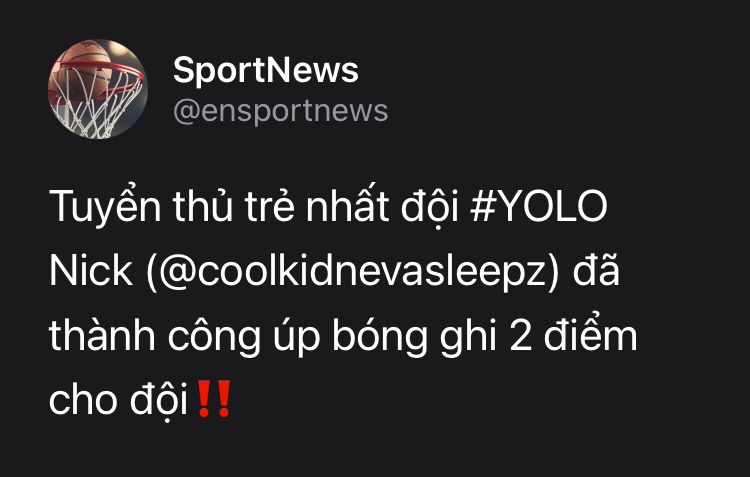Open the @ensportnews handle

coord(280,111)
